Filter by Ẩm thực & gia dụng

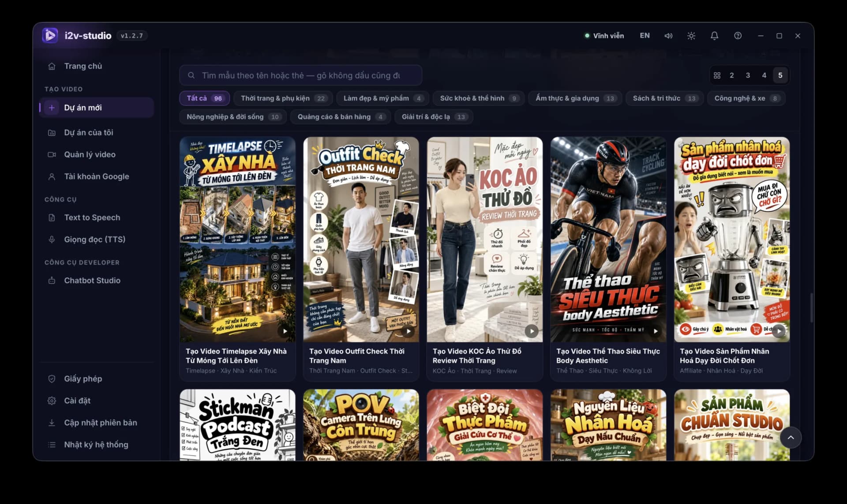pyautogui.click(x=575, y=98)
